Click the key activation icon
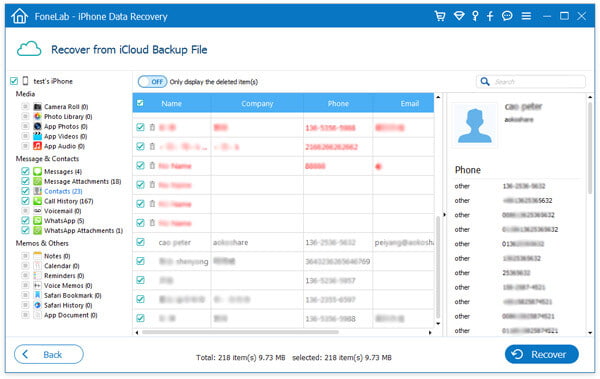 click(475, 16)
